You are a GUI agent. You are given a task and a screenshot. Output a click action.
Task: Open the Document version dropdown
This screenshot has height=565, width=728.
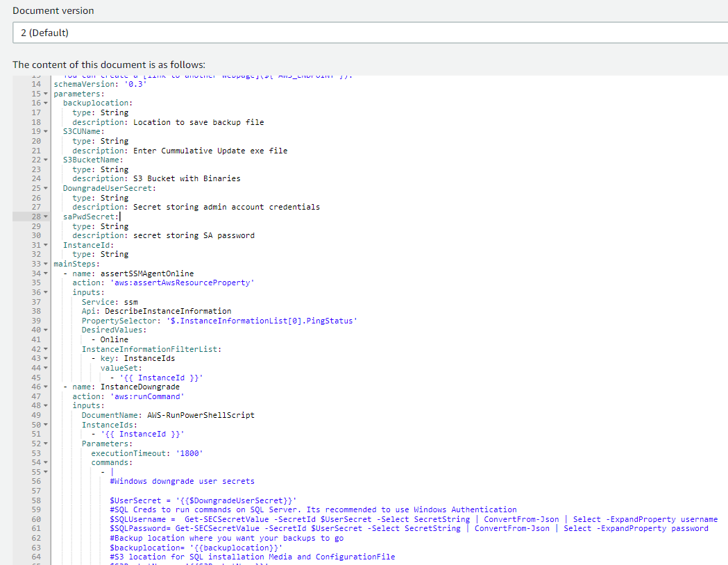pyautogui.click(x=364, y=33)
